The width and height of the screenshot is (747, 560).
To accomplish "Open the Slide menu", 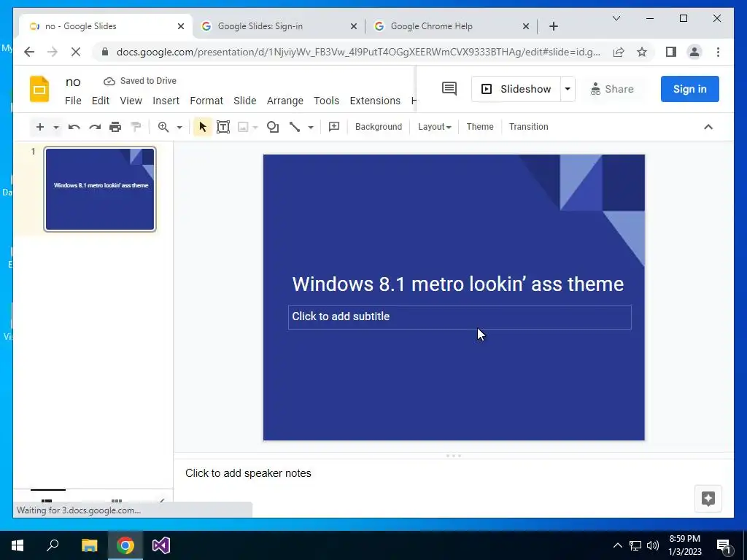I will click(x=245, y=101).
